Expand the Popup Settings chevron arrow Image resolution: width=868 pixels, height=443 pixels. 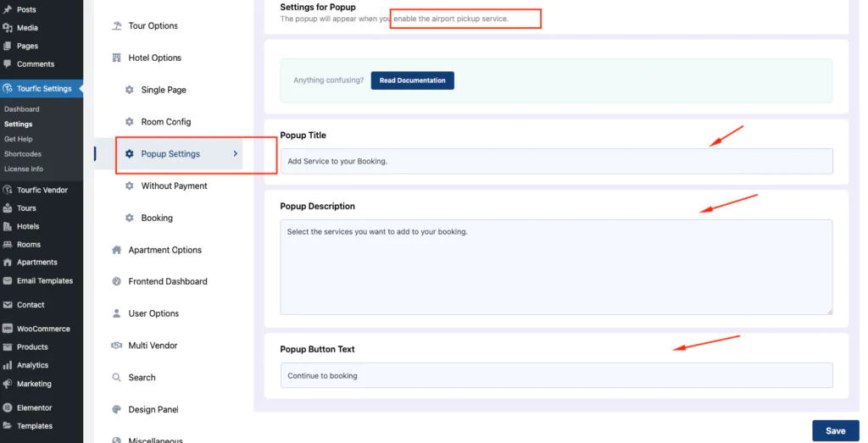(236, 154)
